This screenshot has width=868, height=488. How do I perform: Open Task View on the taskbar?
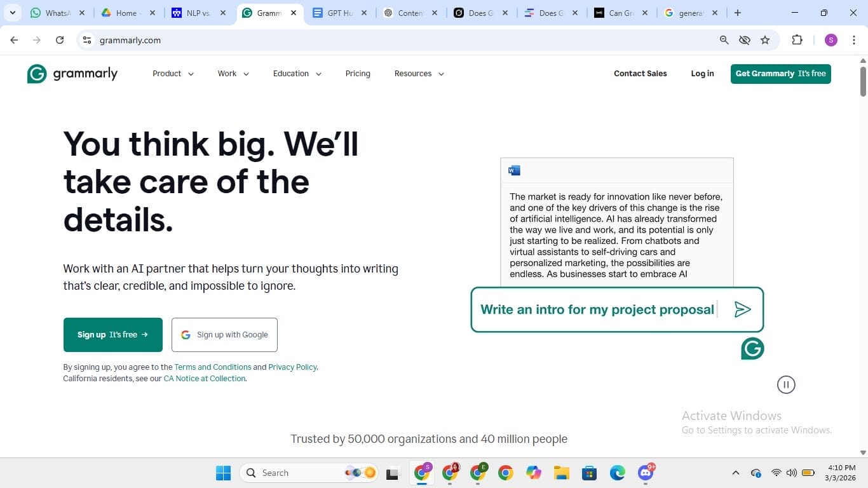point(393,473)
